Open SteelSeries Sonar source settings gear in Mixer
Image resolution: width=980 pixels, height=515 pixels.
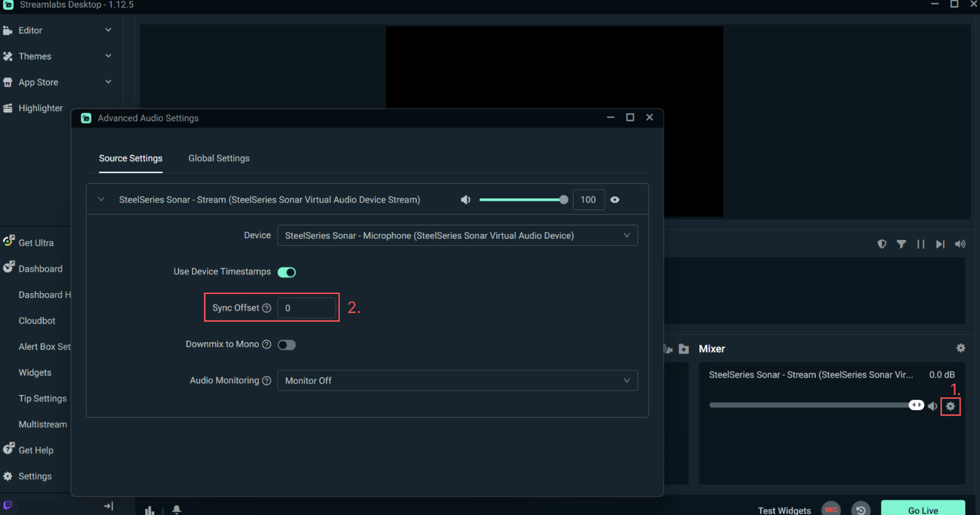coord(951,406)
